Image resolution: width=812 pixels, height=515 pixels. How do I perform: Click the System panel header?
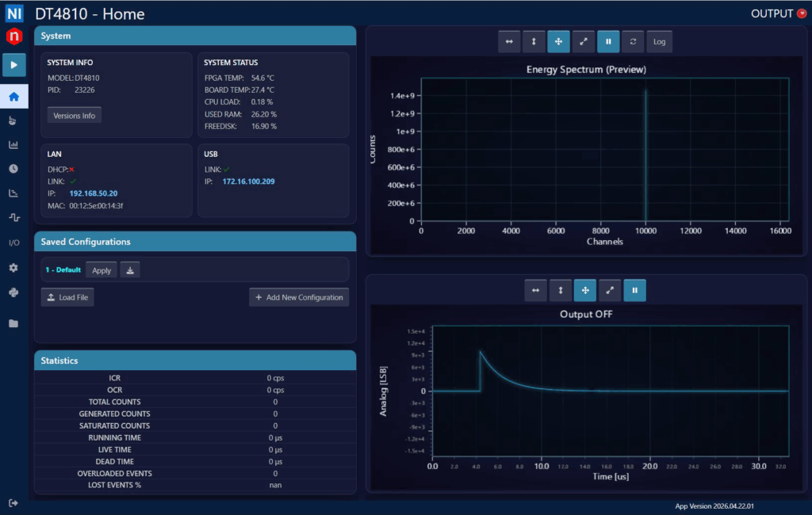tap(195, 36)
